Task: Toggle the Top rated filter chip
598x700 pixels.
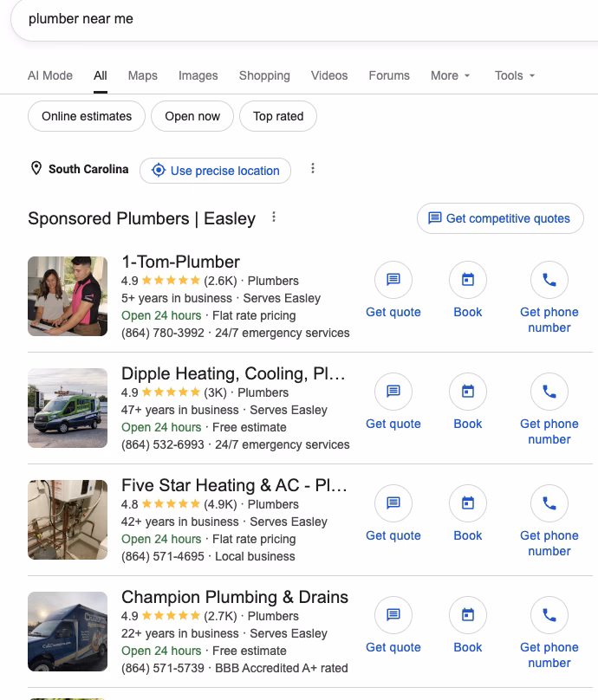Action: point(278,116)
